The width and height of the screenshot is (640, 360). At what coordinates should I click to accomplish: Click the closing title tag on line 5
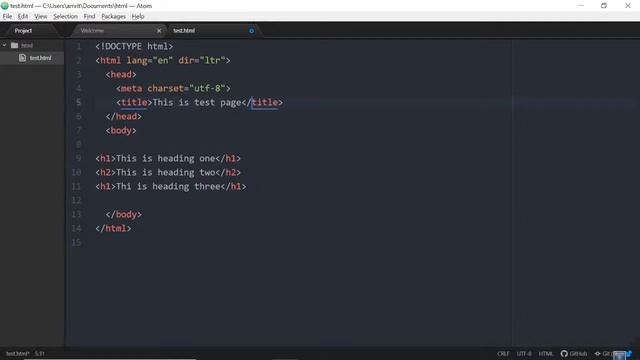click(262, 102)
